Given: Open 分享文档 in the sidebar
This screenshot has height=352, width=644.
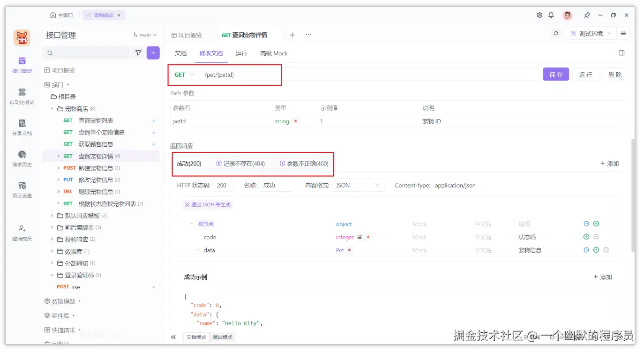Looking at the screenshot, I should (22, 127).
